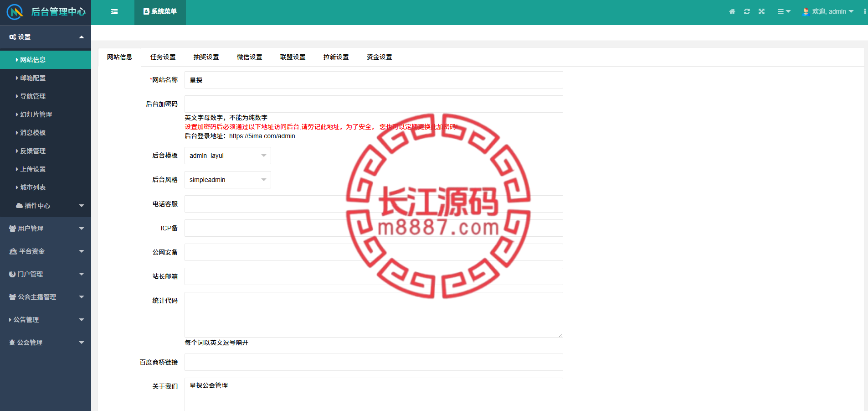Image resolution: width=868 pixels, height=411 pixels.
Task: Click the 插件中心 cloud icon
Action: click(19, 206)
